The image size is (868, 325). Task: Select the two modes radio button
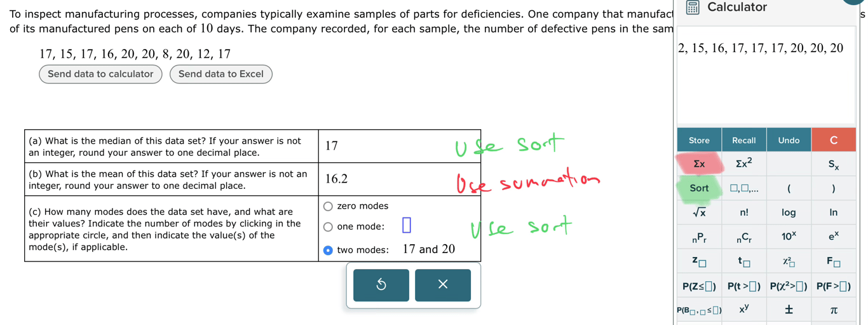click(328, 250)
